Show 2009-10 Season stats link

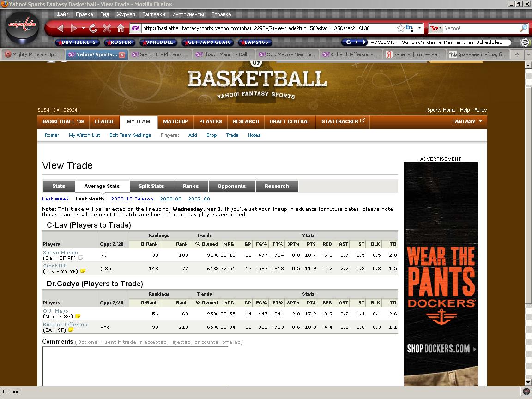pos(132,199)
